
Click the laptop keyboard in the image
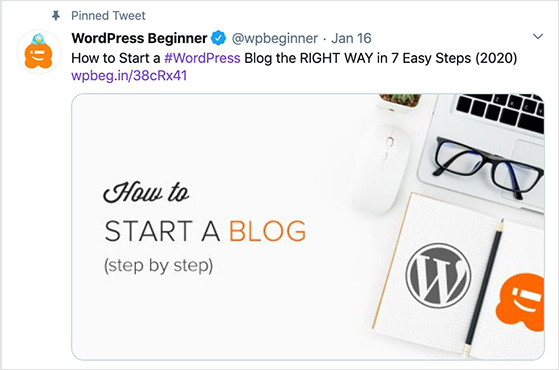click(500, 111)
